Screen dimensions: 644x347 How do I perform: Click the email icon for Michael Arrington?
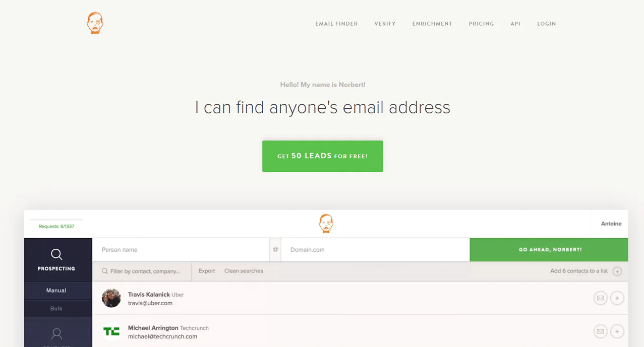click(600, 331)
